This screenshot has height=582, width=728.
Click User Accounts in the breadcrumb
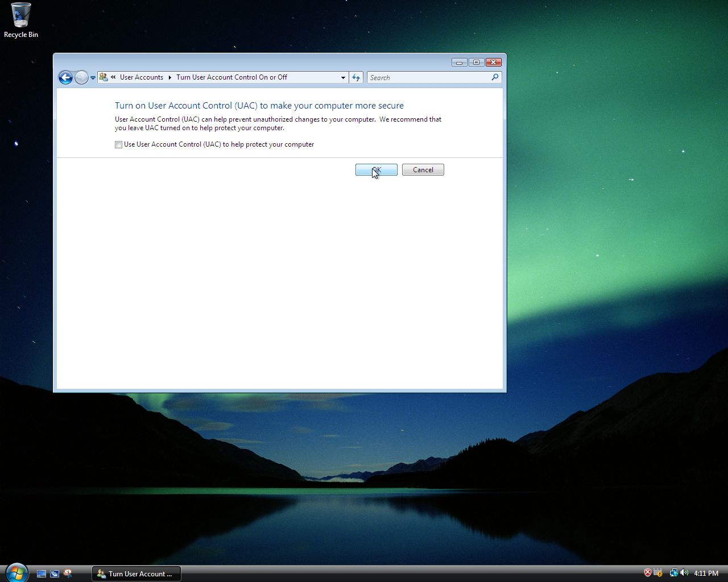(141, 77)
